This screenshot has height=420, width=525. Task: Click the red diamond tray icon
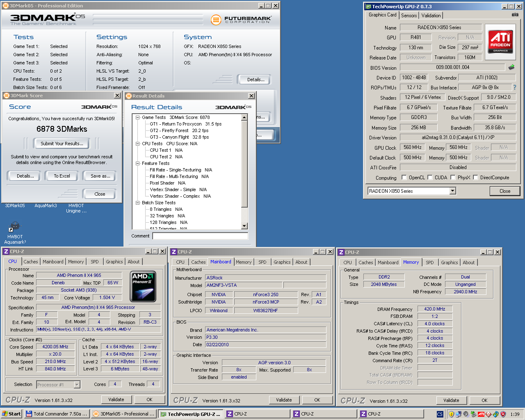pyautogui.click(x=488, y=414)
